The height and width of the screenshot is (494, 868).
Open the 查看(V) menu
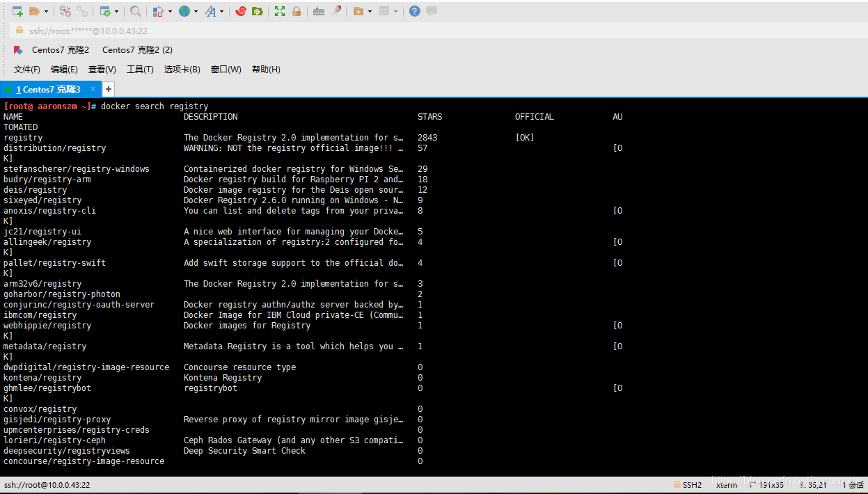pos(102,70)
